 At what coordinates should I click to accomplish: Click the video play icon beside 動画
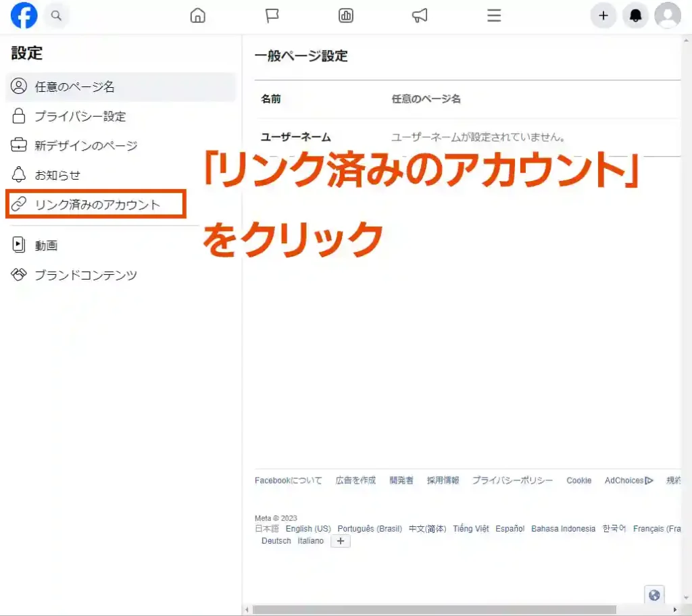[x=18, y=245]
